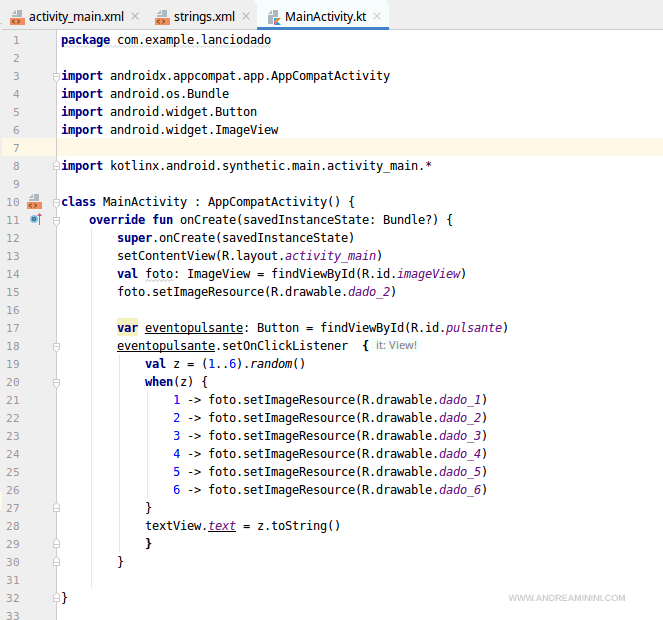663x620 pixels.
Task: Click the 'package' keyword on line 1
Action: point(85,40)
